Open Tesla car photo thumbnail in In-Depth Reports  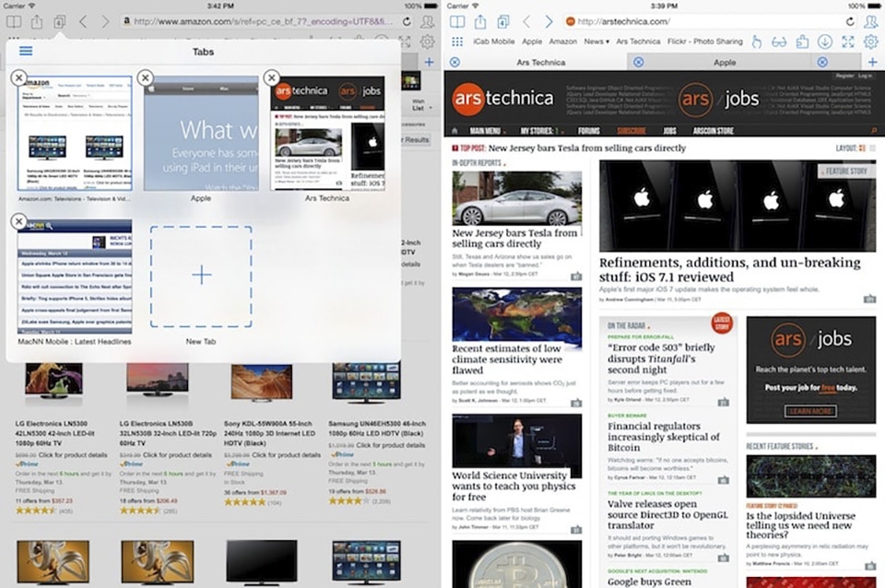[516, 198]
